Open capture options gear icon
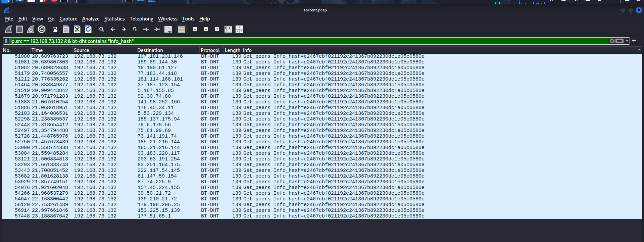 42,30
